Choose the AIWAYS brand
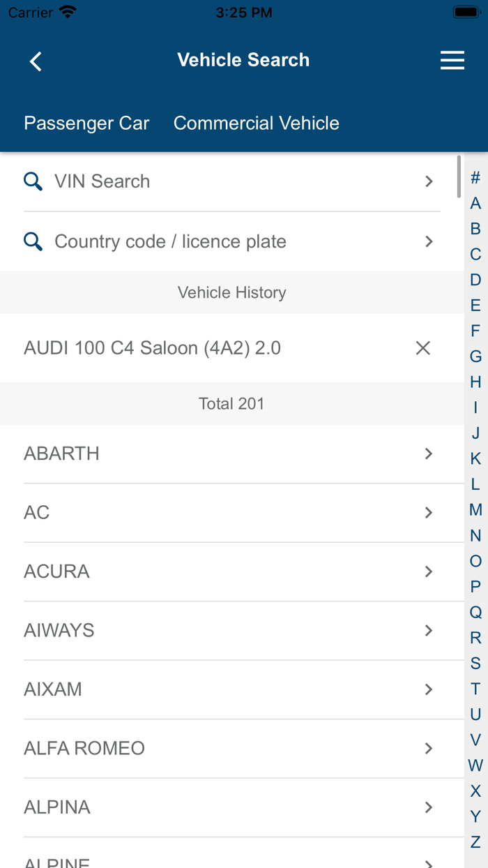This screenshot has width=488, height=868. pyautogui.click(x=59, y=630)
